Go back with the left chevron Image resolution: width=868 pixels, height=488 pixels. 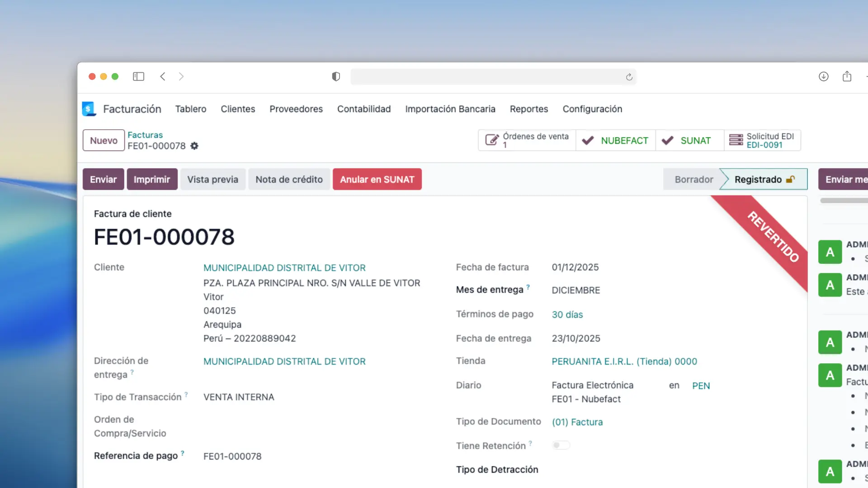163,77
